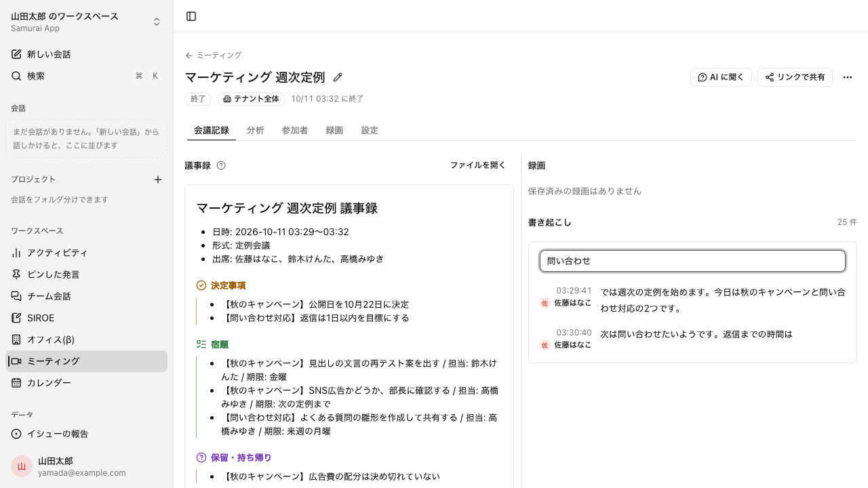Open ピンした発言 in the sidebar
868x488 pixels.
(x=86, y=274)
